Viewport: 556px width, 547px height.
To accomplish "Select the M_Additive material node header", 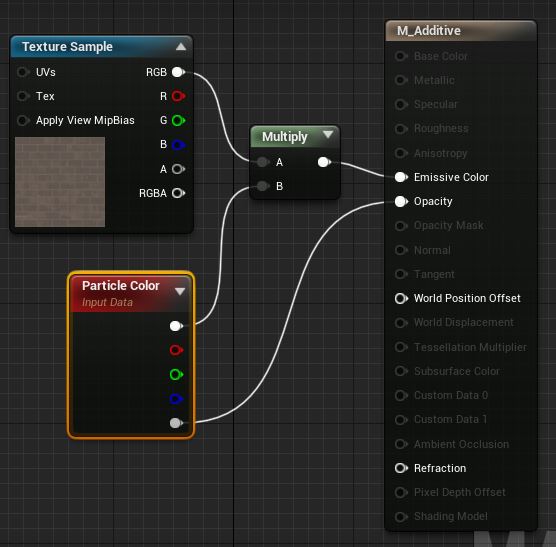I will click(461, 31).
